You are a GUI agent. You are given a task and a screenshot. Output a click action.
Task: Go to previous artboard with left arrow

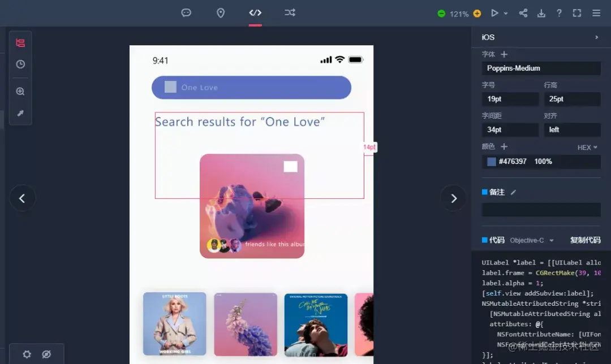pyautogui.click(x=22, y=198)
